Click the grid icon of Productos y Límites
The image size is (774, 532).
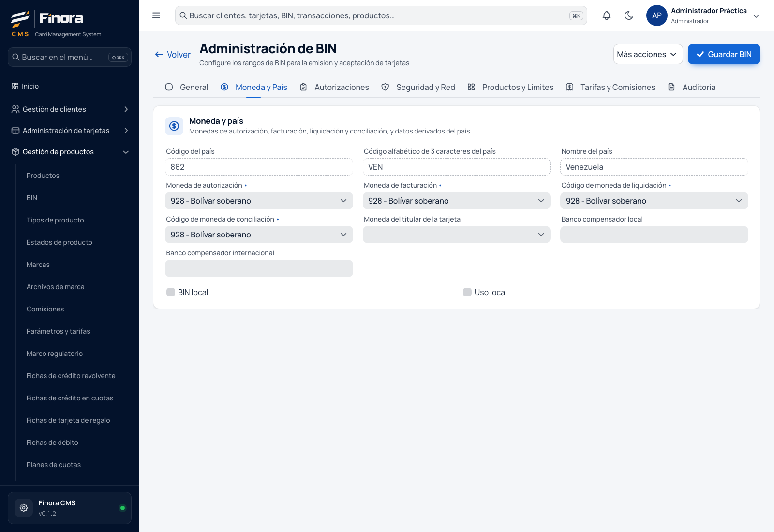pos(471,87)
